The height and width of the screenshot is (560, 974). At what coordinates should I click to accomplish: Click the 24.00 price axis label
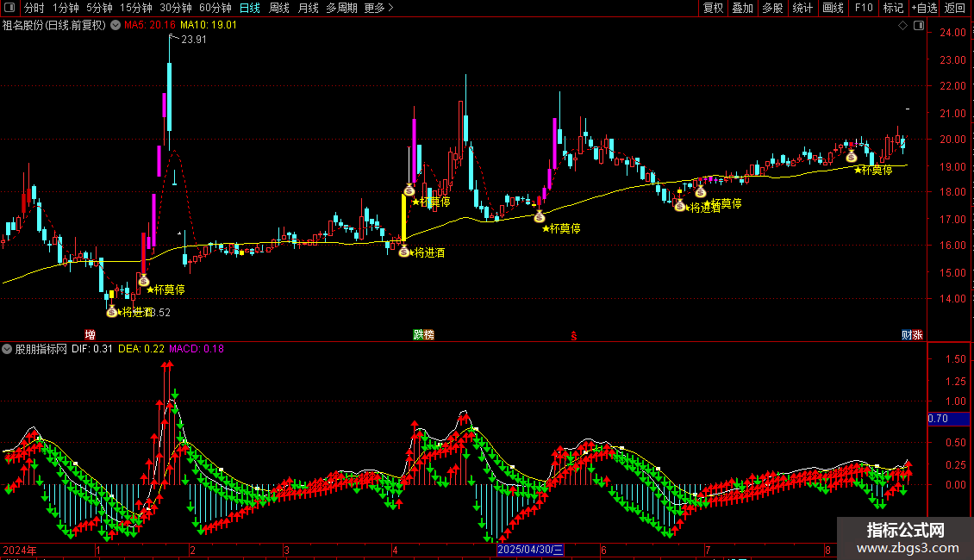tap(952, 33)
